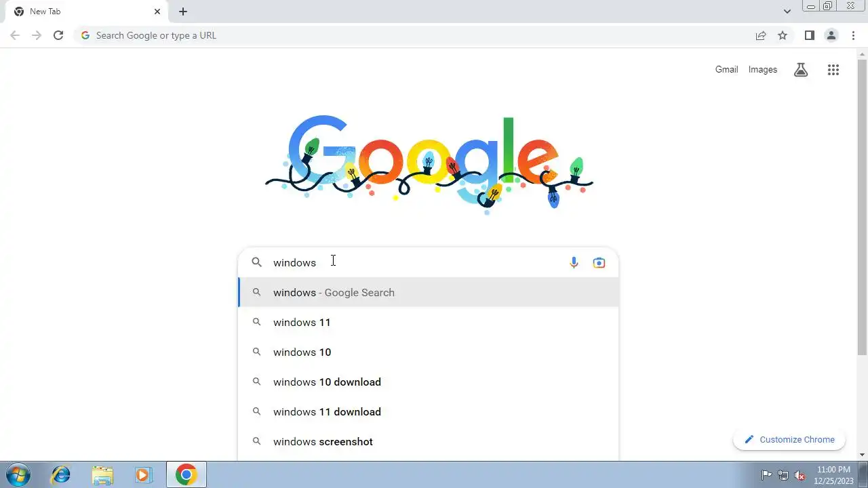Close the New Tab tab
The image size is (868, 488).
(157, 12)
